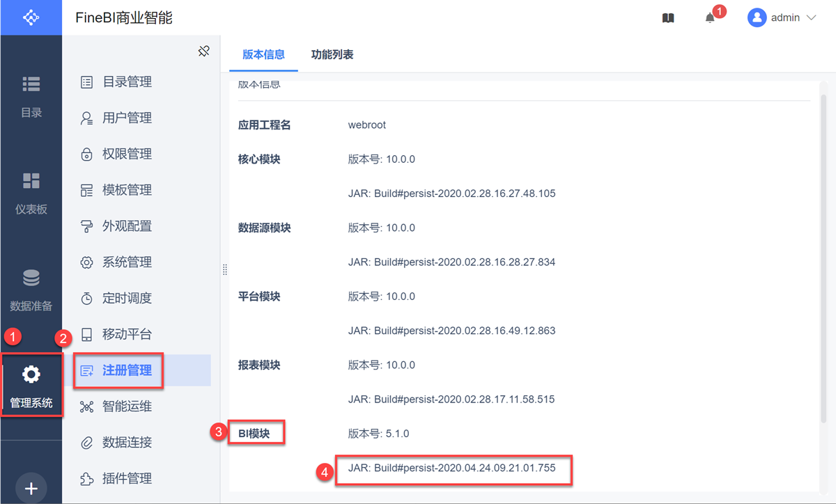This screenshot has height=504, width=836.
Task: Open the 数据准备 data preparation icon
Action: 31,278
